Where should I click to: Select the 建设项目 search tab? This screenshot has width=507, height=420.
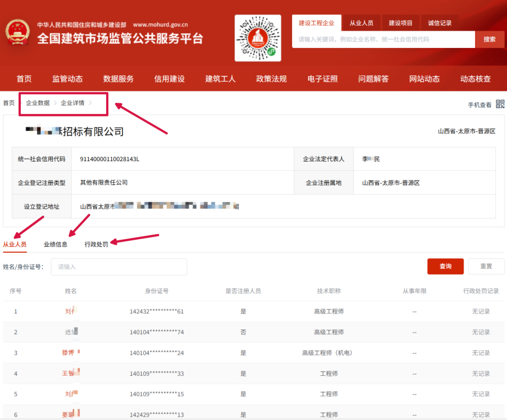(400, 23)
